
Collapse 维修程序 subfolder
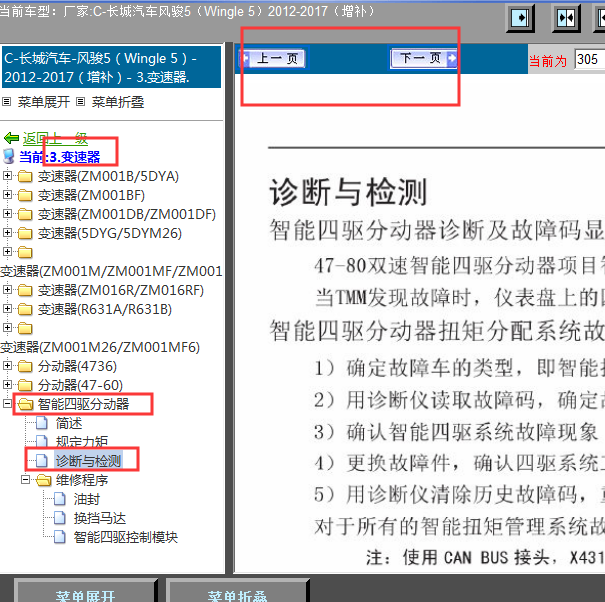pyautogui.click(x=25, y=480)
